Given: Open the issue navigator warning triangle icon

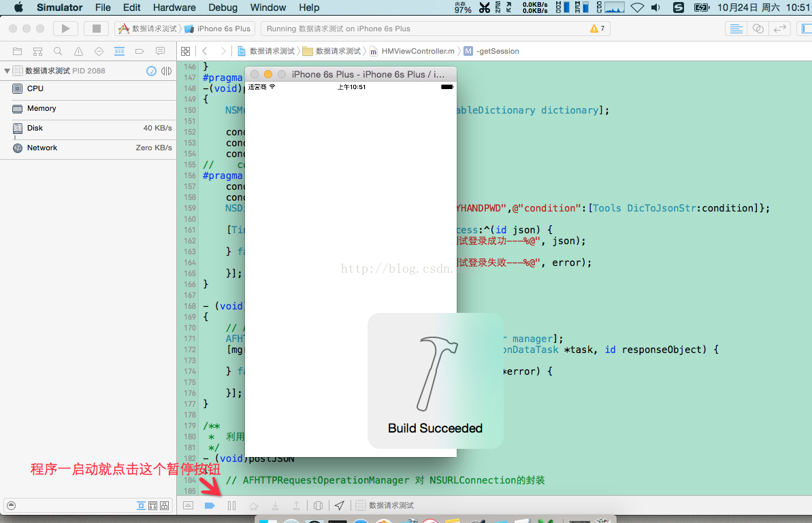Looking at the screenshot, I should coord(78,51).
